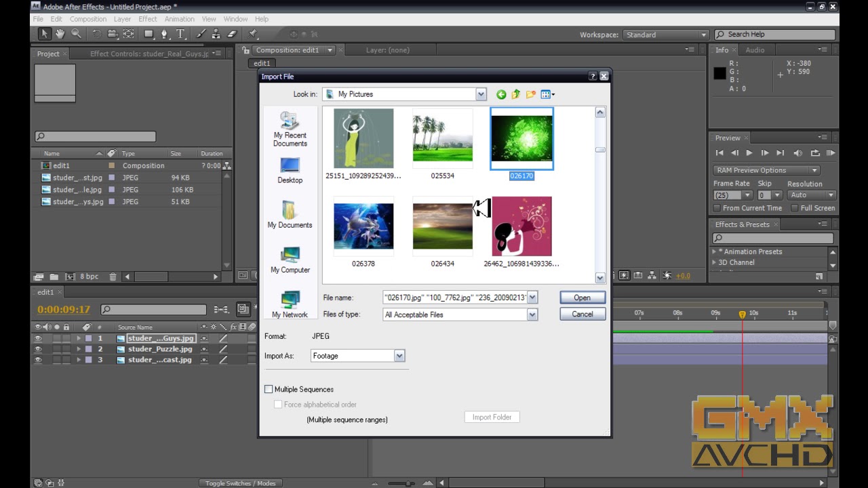Screen dimensions: 868x488
Task: Open the Effect menu
Action: 148,19
